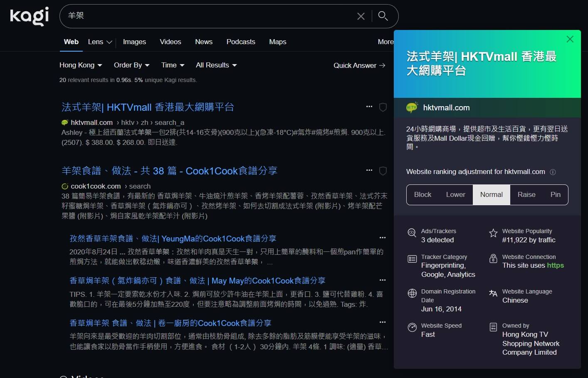Image resolution: width=588 pixels, height=378 pixels.
Task: Click shield icon beside HKTVmall result
Action: (383, 107)
